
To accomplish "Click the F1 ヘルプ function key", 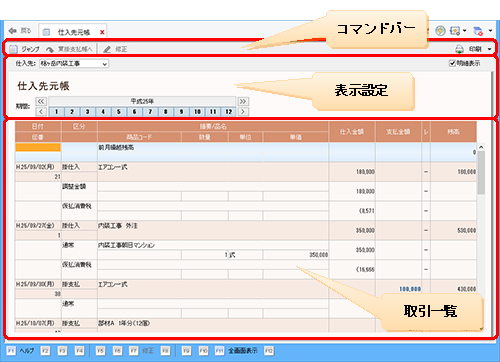I will pyautogui.click(x=21, y=351).
